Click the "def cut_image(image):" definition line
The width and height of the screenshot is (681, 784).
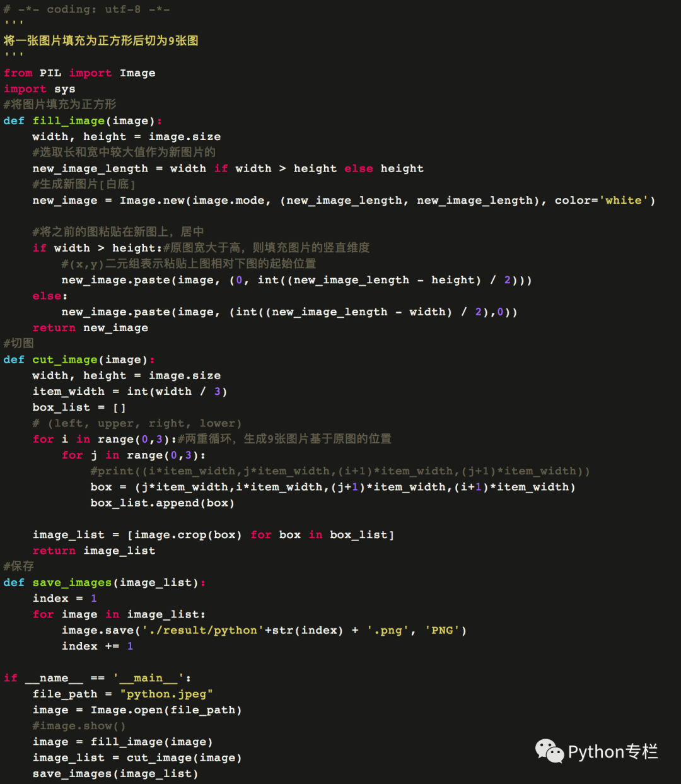tap(79, 360)
